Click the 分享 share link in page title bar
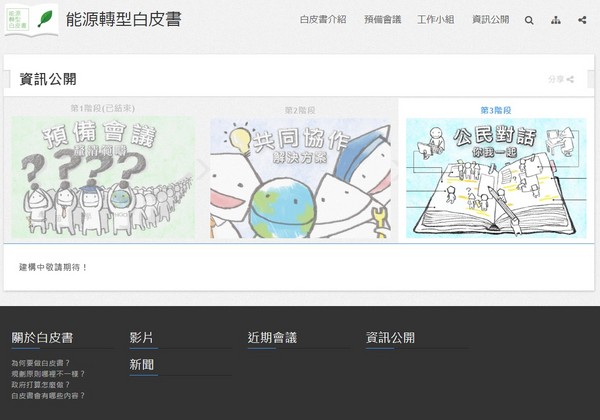The image size is (600, 420). [561, 79]
